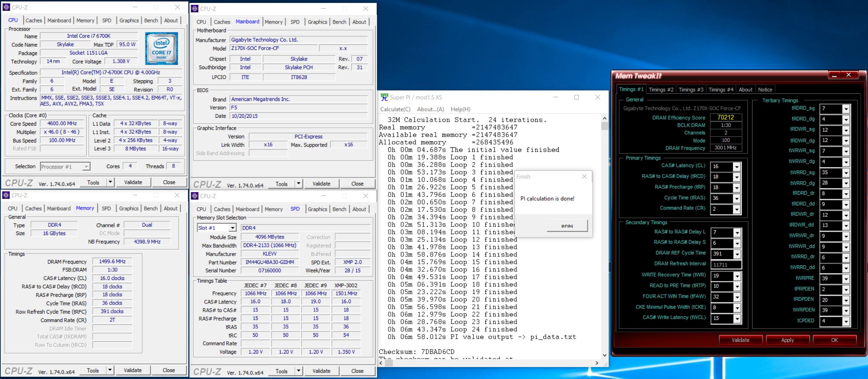Click Validate in the CPU-Z SPD window
868x379 pixels.
[321, 371]
